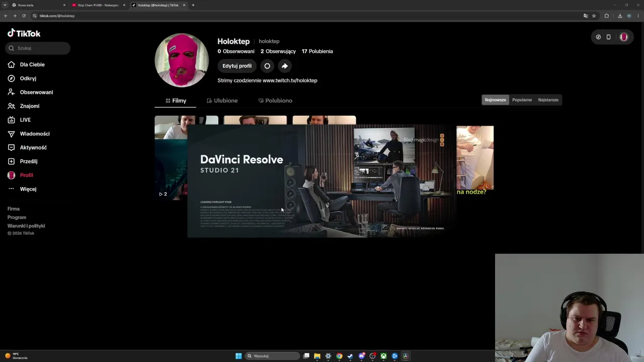
Task: Open Program footer link
Action: (17, 217)
